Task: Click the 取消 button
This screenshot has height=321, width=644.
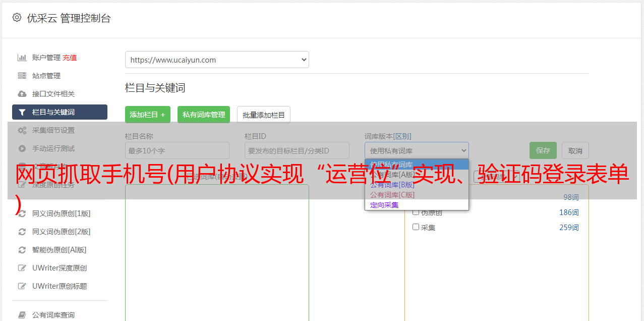Action: [x=575, y=150]
